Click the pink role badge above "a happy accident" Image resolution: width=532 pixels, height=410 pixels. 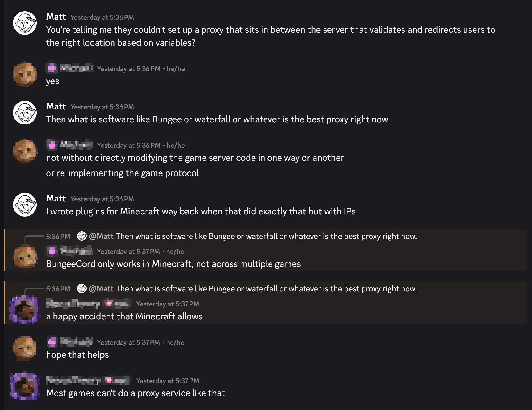109,304
